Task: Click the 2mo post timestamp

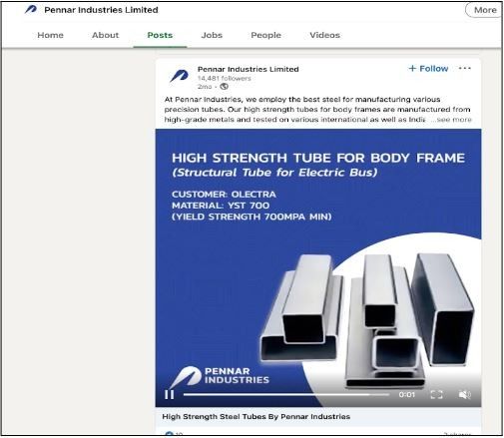Action: click(x=205, y=87)
